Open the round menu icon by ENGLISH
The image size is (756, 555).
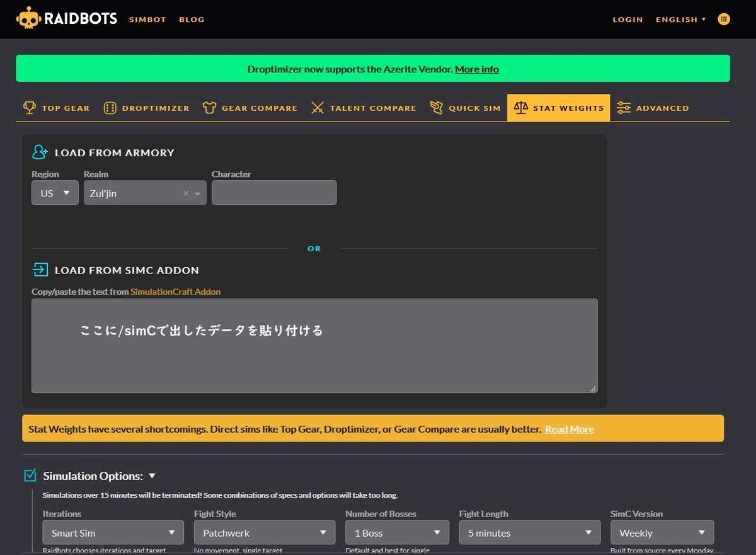point(724,20)
